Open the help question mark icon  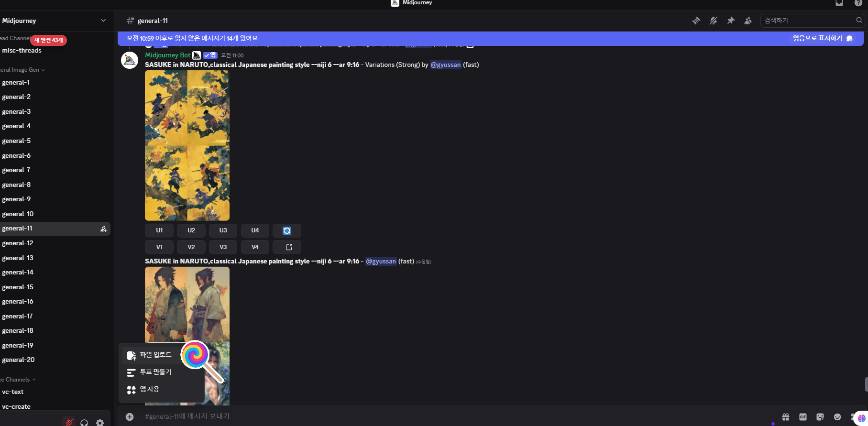point(858,3)
